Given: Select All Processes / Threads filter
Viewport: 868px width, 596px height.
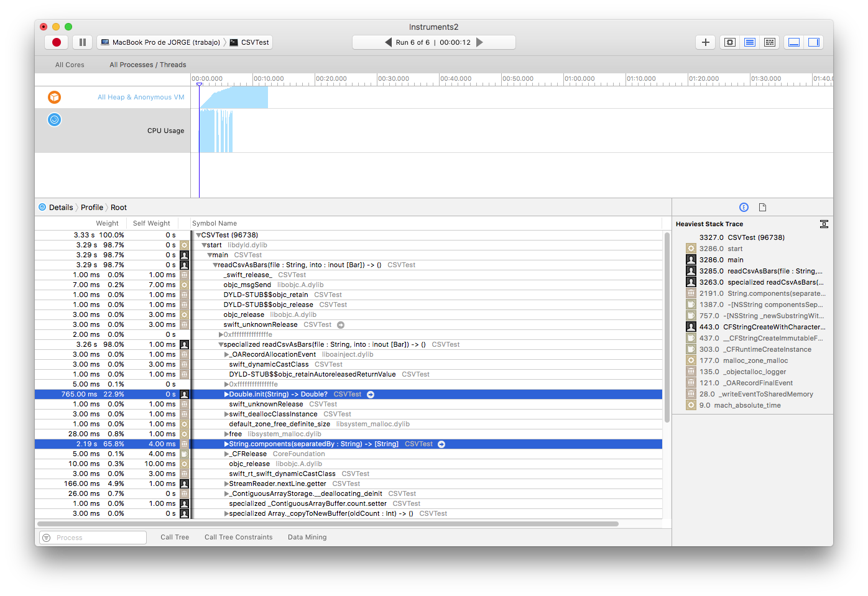Looking at the screenshot, I should pos(148,65).
